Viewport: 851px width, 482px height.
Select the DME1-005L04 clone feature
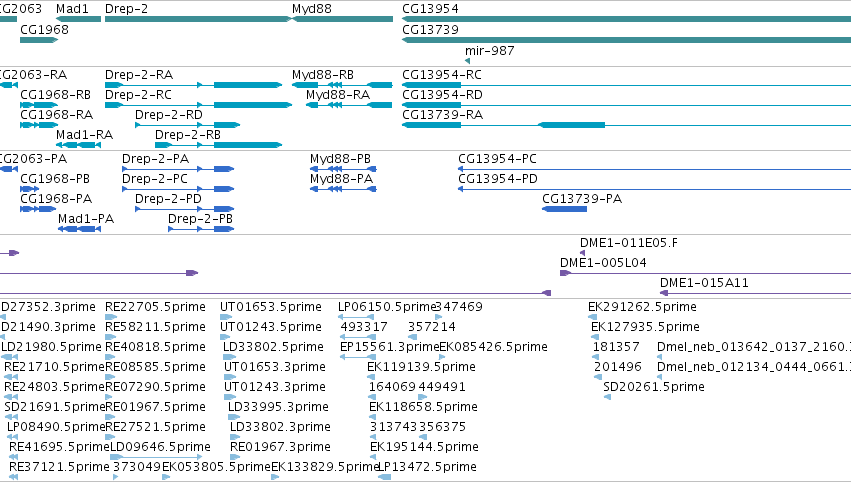tap(706, 273)
